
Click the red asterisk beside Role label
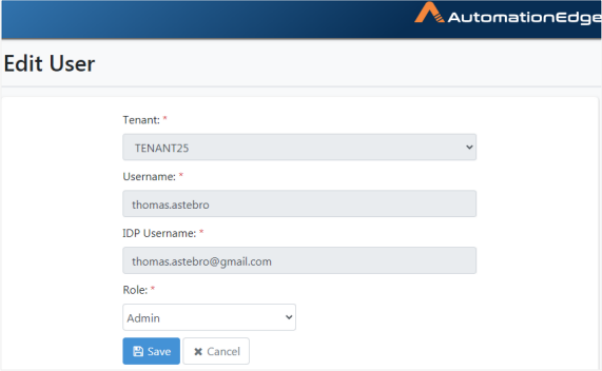coord(152,288)
